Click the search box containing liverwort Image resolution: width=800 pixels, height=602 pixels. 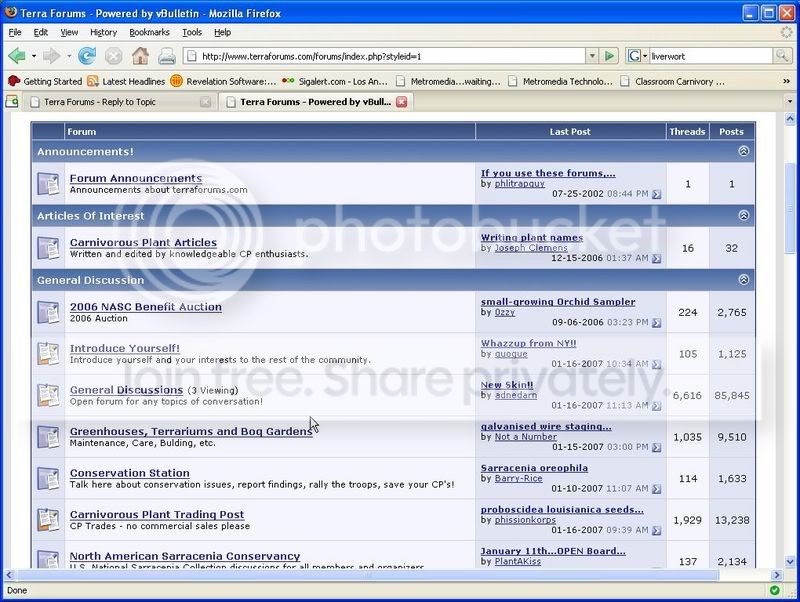click(710, 56)
